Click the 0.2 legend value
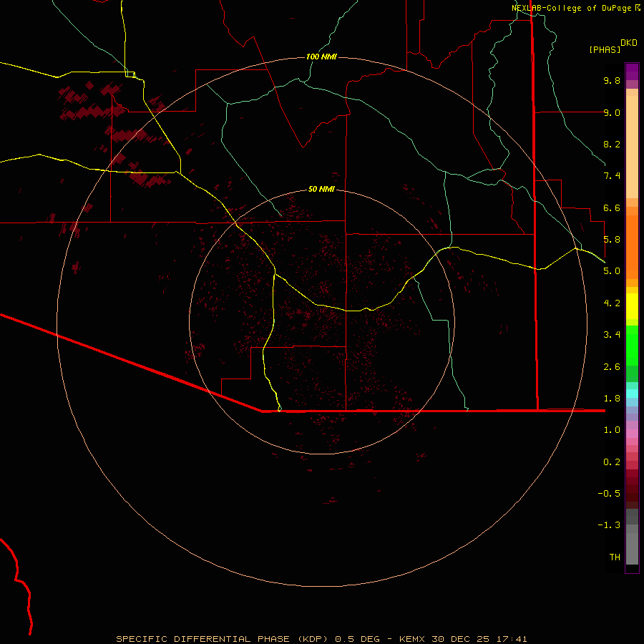The image size is (644, 644). (x=612, y=462)
